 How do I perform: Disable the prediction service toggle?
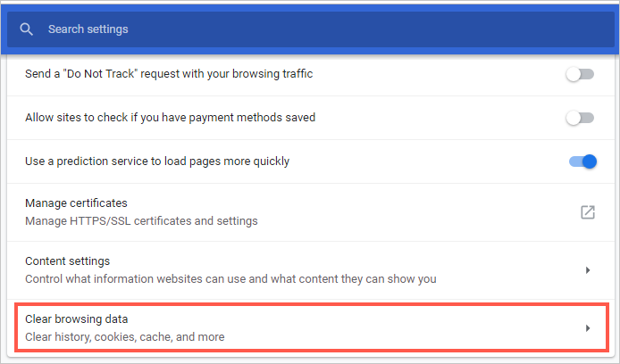tap(581, 161)
